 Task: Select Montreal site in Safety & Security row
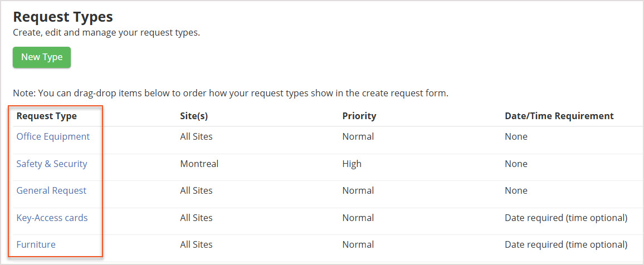(x=199, y=164)
